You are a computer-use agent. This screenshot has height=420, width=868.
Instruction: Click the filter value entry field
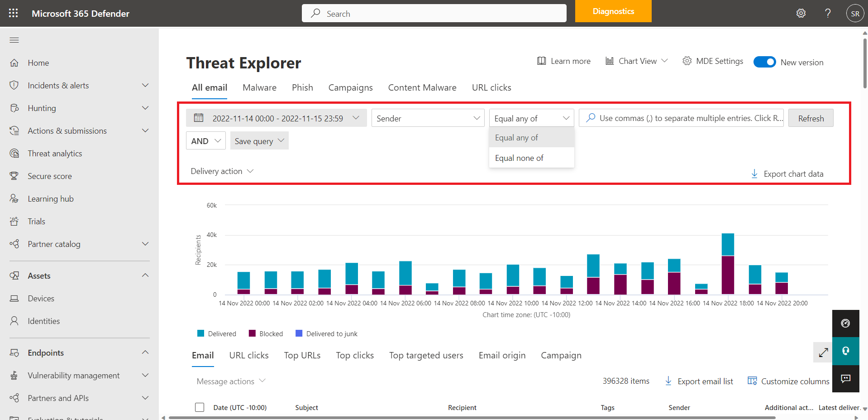681,118
